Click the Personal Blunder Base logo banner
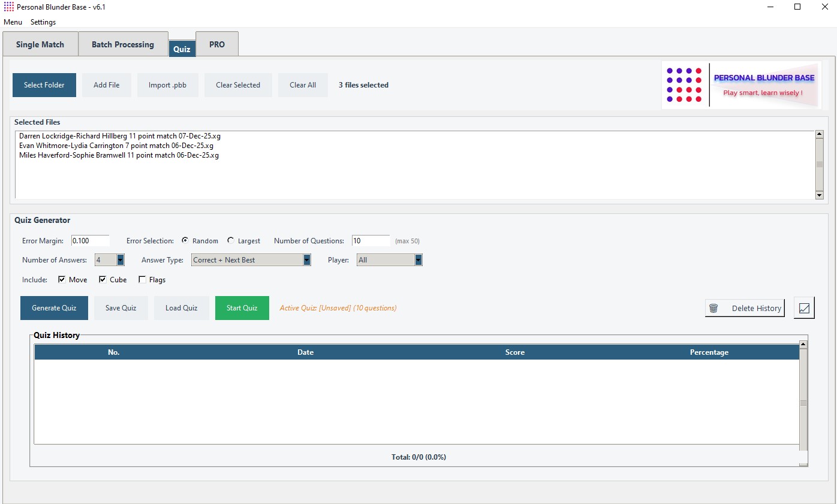The width and height of the screenshot is (837, 504). click(742, 85)
